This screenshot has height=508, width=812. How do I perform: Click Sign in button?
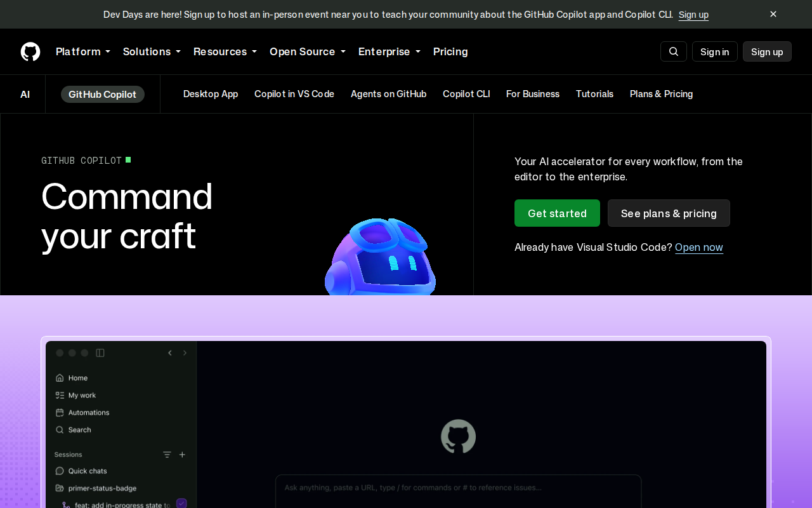[x=715, y=51]
